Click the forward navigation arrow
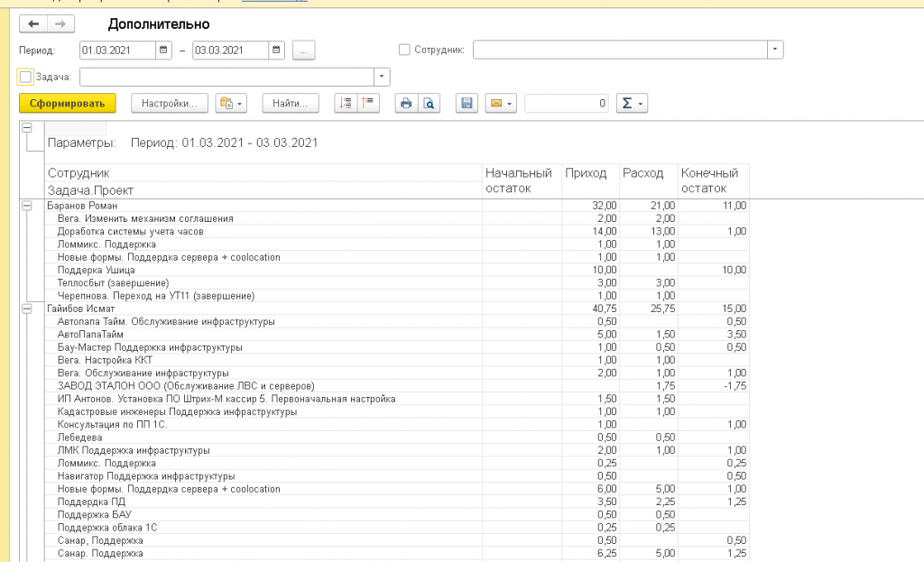Viewport: 924px width, 562px height. [x=60, y=24]
